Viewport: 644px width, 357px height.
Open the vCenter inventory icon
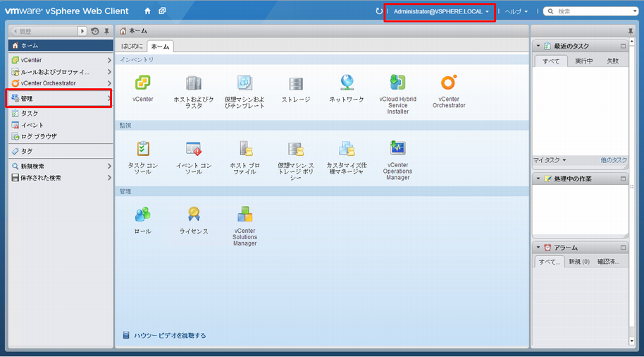coord(143,83)
